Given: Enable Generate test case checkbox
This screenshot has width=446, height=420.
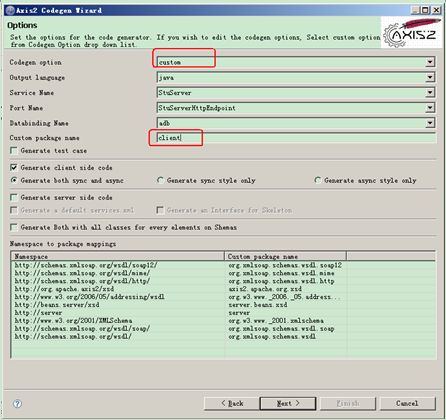Looking at the screenshot, I should tap(14, 151).
